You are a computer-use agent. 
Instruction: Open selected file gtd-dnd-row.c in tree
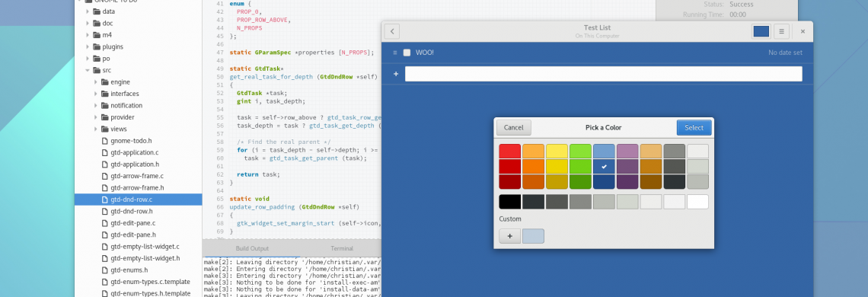coord(139,200)
